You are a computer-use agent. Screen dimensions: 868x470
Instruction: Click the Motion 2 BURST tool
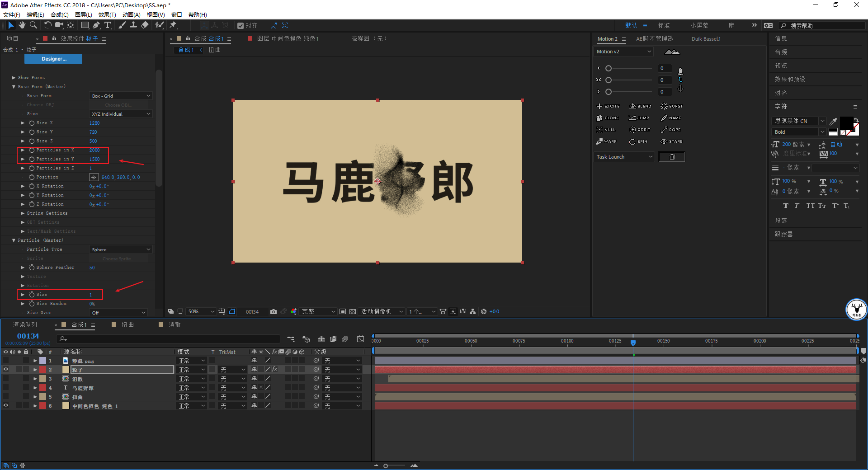coord(672,106)
